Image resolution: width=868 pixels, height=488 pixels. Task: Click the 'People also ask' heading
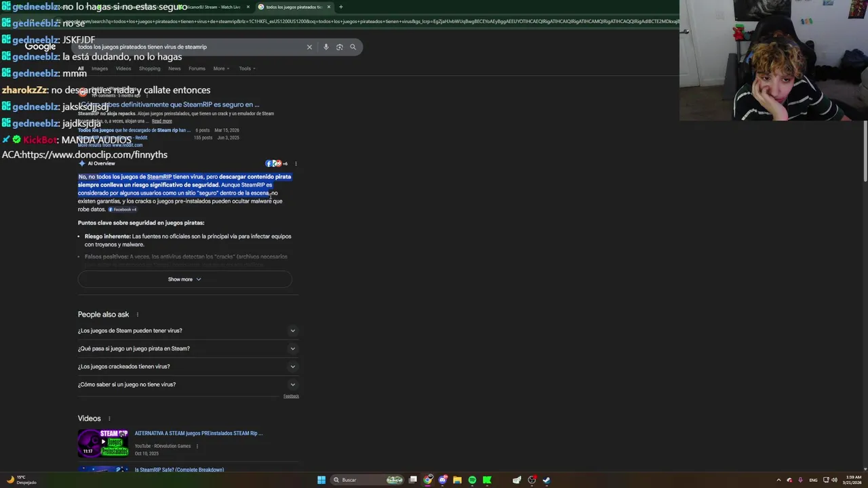point(103,314)
